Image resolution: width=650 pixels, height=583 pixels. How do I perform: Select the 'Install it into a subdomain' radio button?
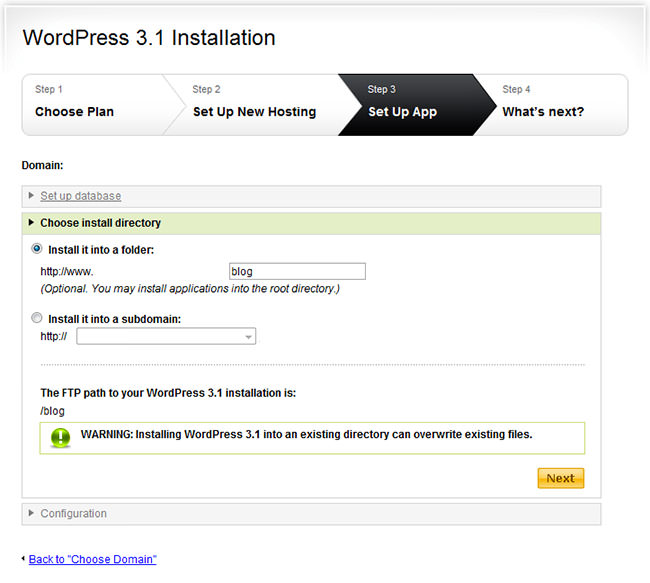coord(37,318)
